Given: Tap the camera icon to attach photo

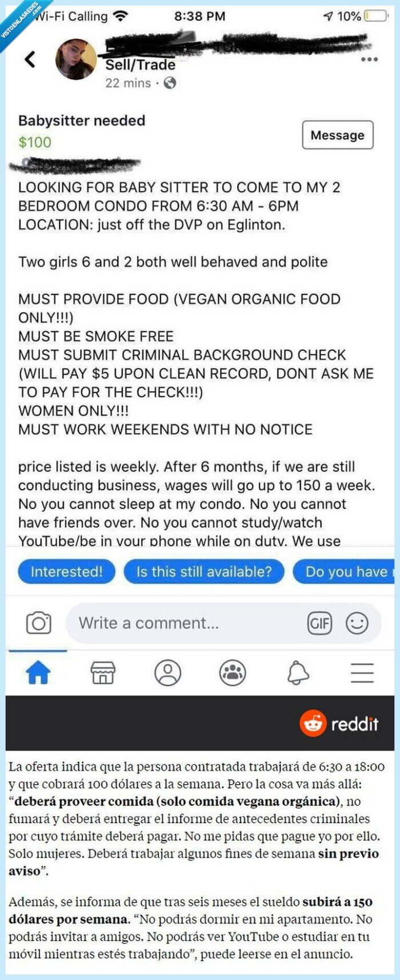Looking at the screenshot, I should coord(38,623).
